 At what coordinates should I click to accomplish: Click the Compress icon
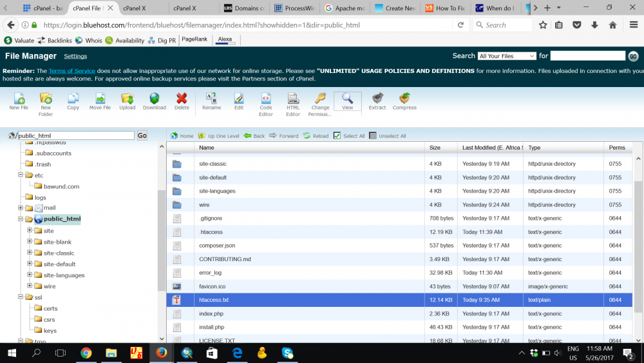[404, 101]
